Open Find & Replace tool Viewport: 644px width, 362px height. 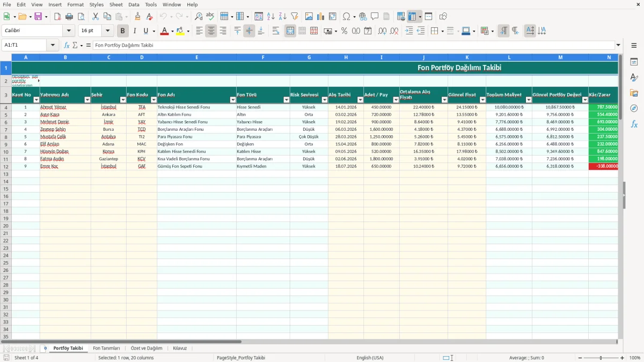coord(199,17)
